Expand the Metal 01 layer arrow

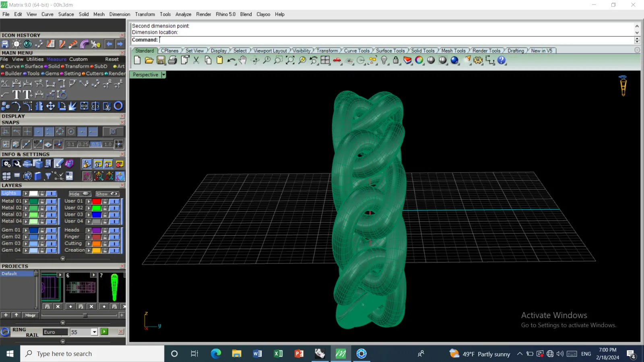tap(26, 201)
